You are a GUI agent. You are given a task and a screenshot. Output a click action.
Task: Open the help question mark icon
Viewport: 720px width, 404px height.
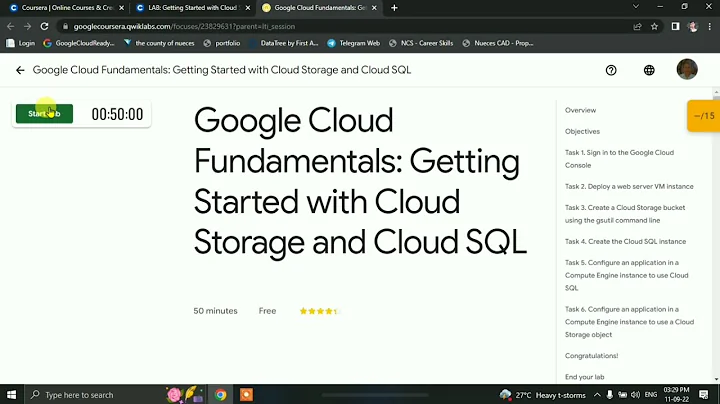[611, 70]
